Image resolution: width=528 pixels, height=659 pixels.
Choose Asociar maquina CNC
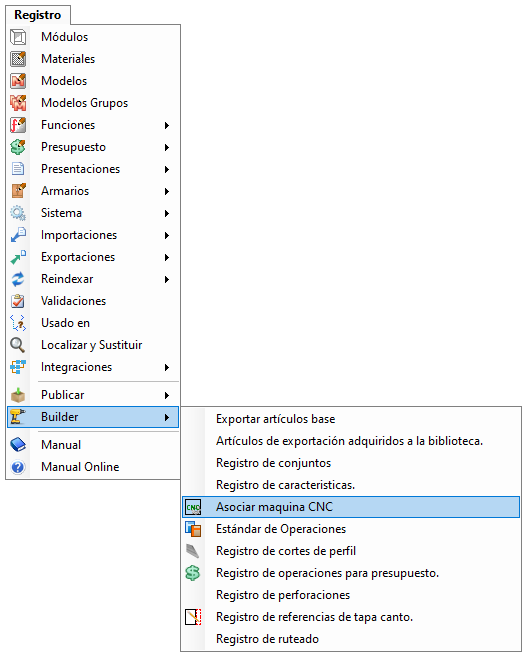351,507
